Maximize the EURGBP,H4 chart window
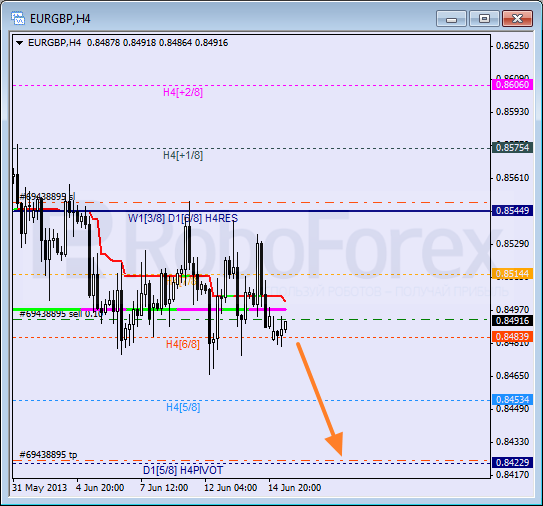Image resolution: width=543 pixels, height=506 pixels. click(484, 19)
